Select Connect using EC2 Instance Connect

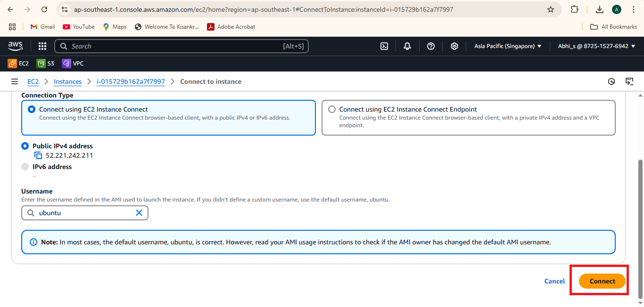(x=168, y=118)
